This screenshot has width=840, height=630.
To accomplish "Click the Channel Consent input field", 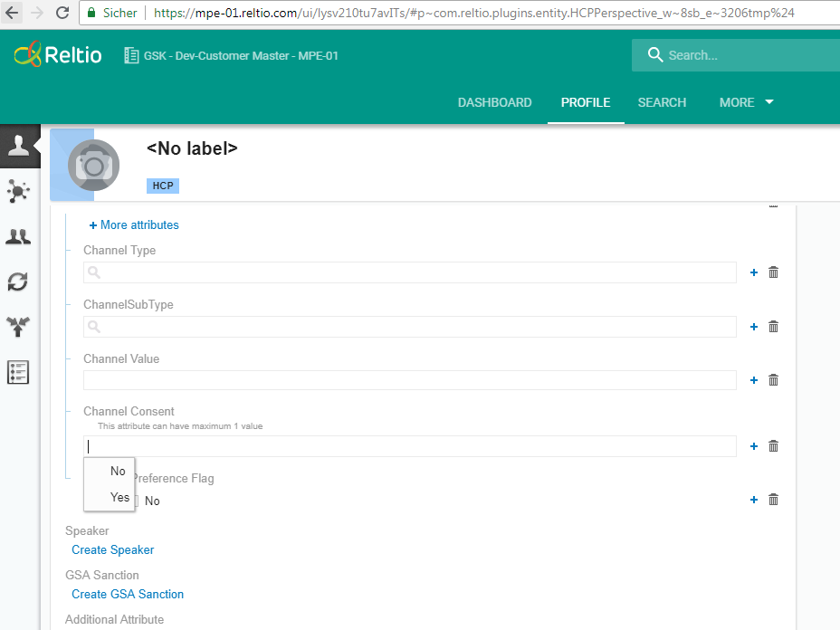I will [x=410, y=446].
